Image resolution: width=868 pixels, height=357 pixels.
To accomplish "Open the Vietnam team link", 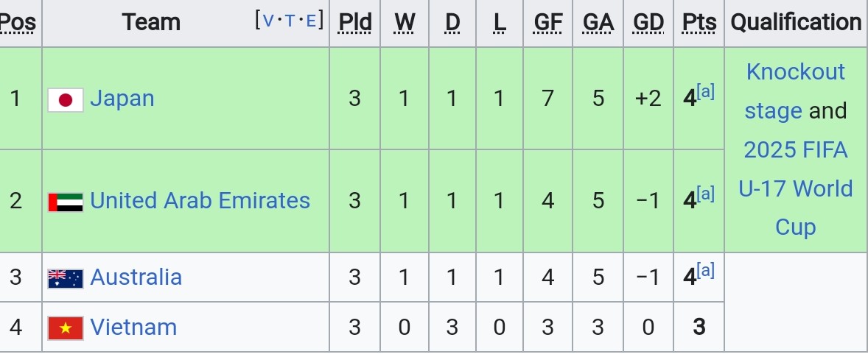I will point(133,327).
